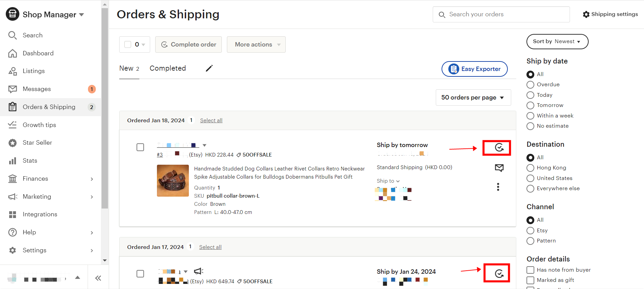The height and width of the screenshot is (289, 644).
Task: Click inside the Search your orders field
Action: (501, 14)
